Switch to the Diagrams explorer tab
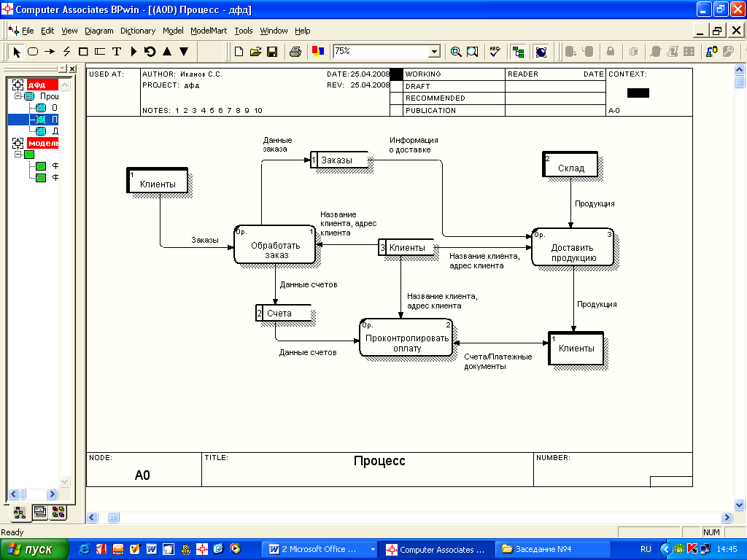 pos(40,513)
